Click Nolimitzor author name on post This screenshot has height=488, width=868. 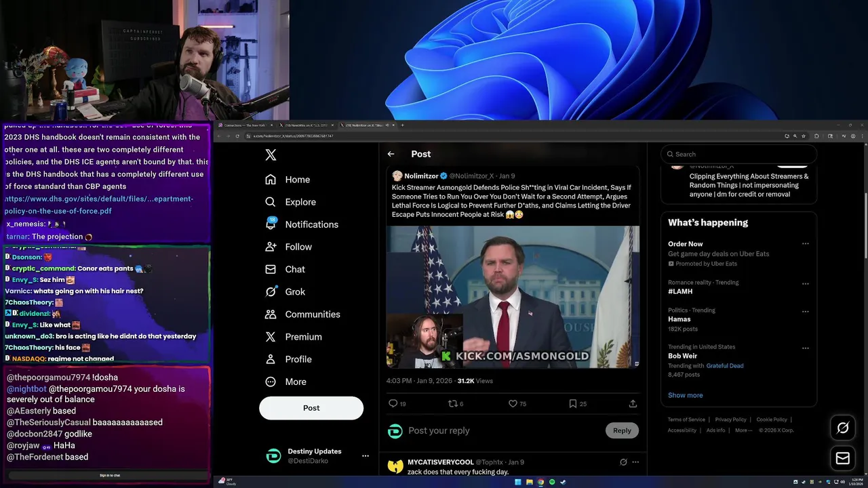tap(421, 176)
